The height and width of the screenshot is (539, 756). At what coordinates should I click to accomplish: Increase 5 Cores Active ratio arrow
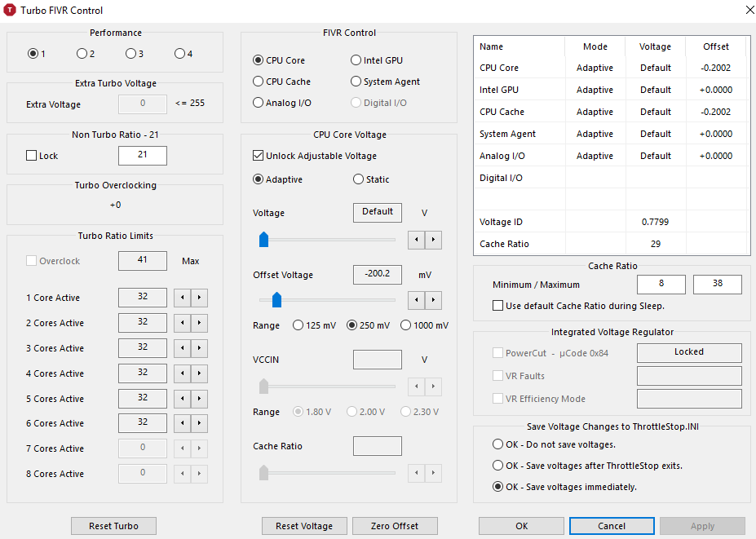tap(199, 398)
